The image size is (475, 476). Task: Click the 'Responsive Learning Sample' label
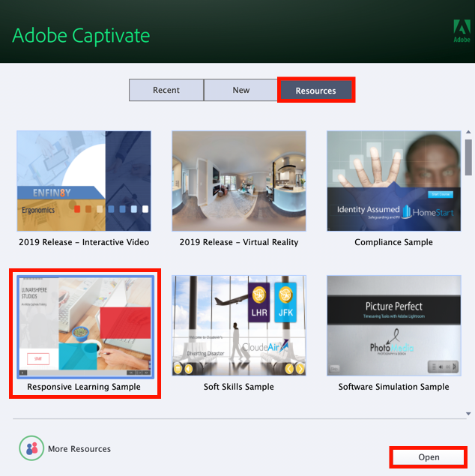(x=84, y=387)
